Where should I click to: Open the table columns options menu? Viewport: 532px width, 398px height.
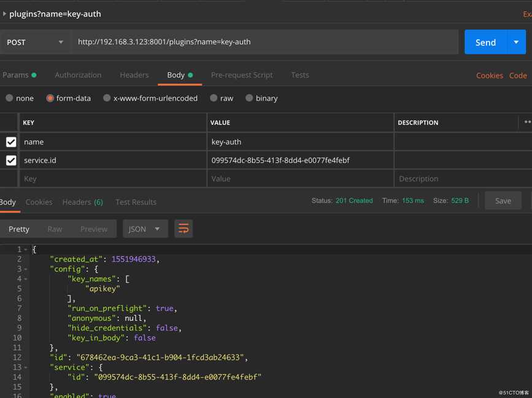click(x=527, y=122)
